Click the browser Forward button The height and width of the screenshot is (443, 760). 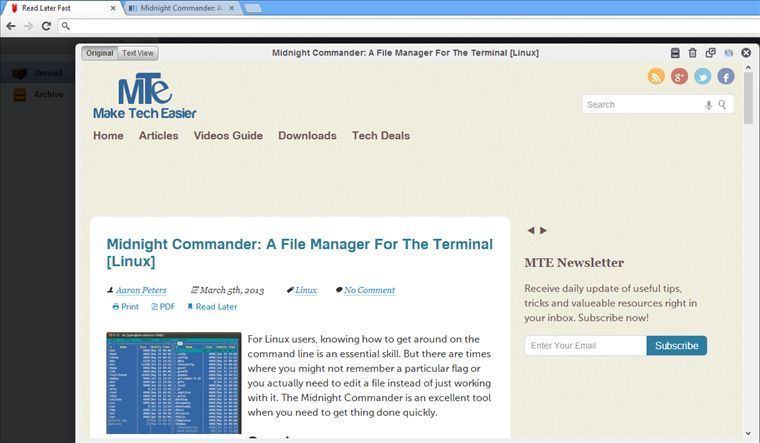point(29,26)
